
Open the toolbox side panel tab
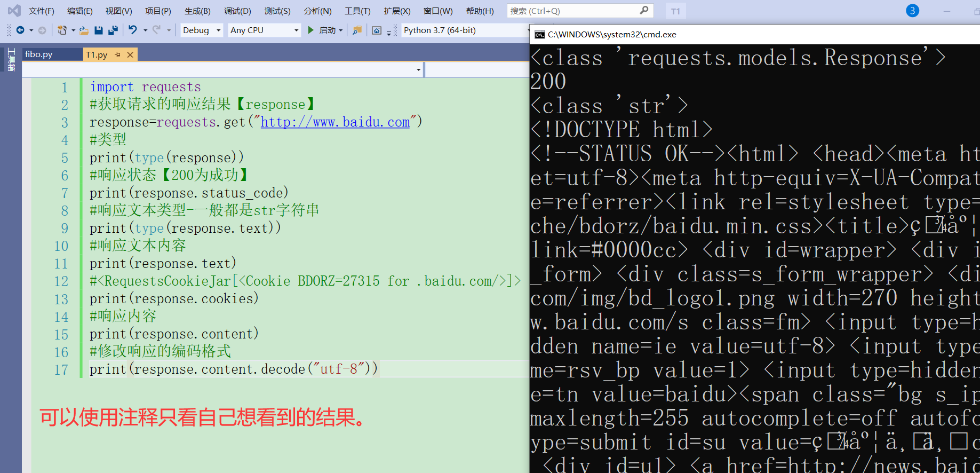click(11, 59)
